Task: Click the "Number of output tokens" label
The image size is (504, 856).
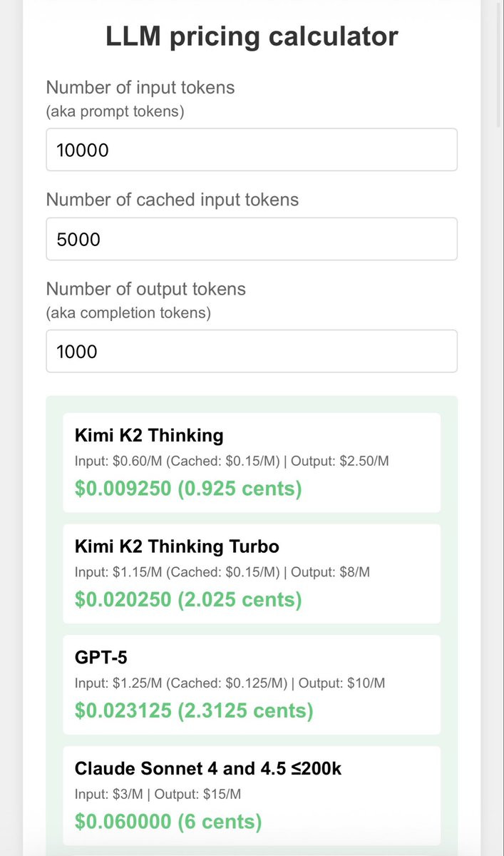Action: [x=146, y=289]
